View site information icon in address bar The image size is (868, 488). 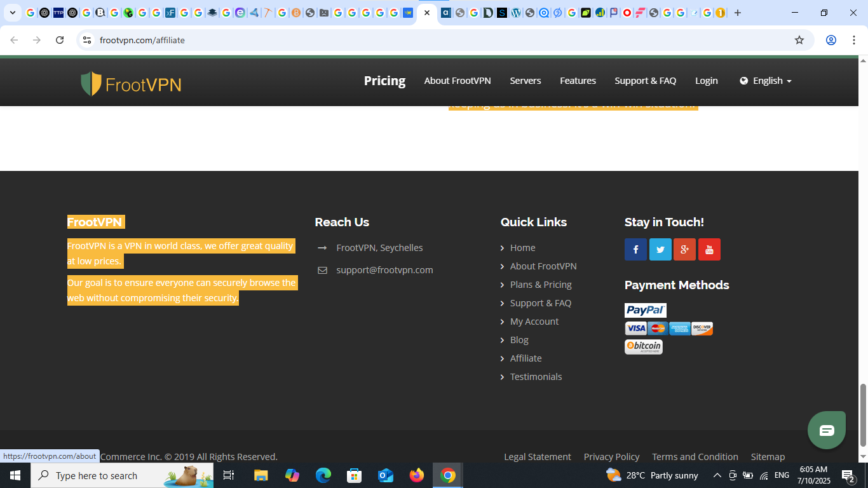pyautogui.click(x=87, y=40)
